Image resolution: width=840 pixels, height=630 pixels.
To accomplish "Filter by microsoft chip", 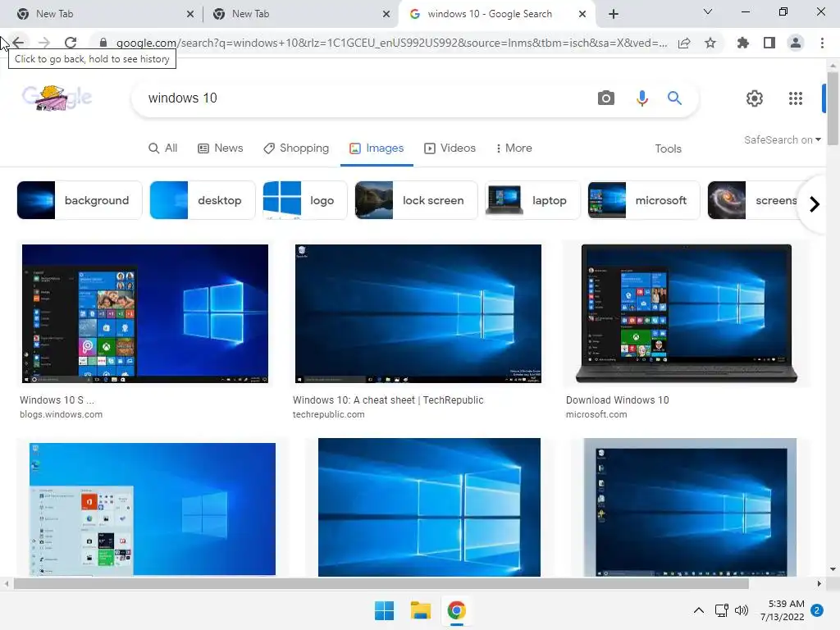I will (644, 200).
